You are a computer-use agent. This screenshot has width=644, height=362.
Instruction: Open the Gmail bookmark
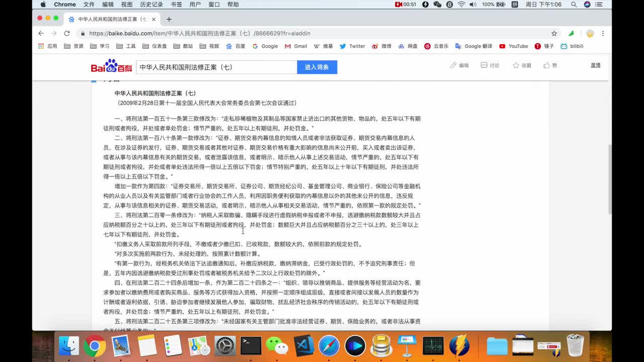pos(295,46)
